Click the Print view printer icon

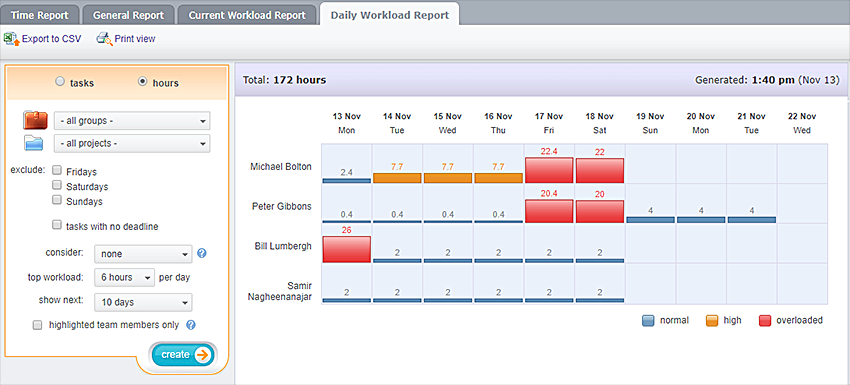pos(104,39)
